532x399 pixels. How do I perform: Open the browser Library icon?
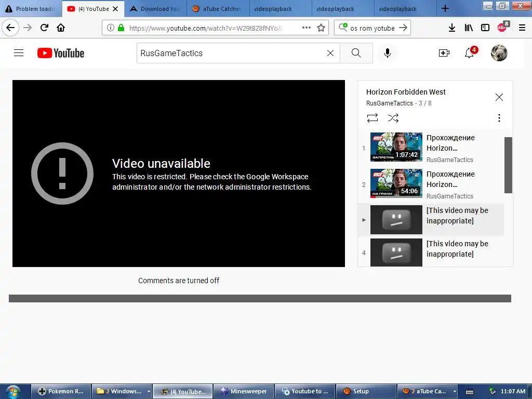pyautogui.click(x=469, y=28)
